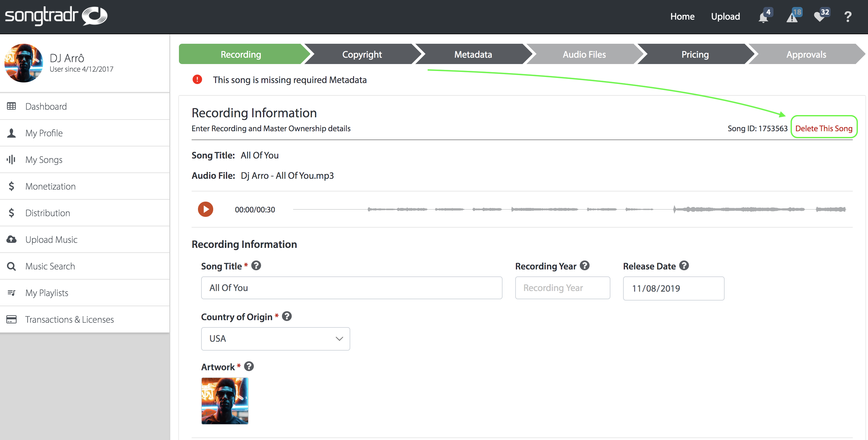Open Transactions & Licenses from the sidebar
Image resolution: width=868 pixels, height=440 pixels.
(85, 320)
